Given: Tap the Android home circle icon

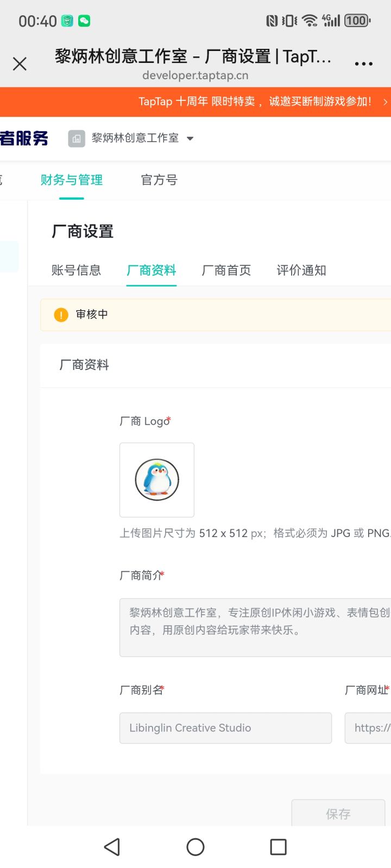Looking at the screenshot, I should click(x=195, y=847).
